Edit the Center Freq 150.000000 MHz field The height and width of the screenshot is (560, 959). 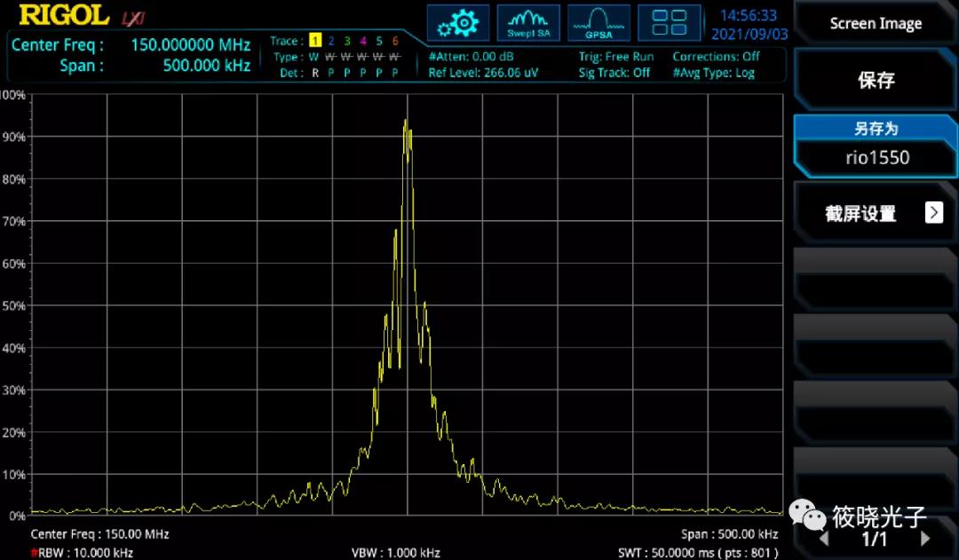190,44
